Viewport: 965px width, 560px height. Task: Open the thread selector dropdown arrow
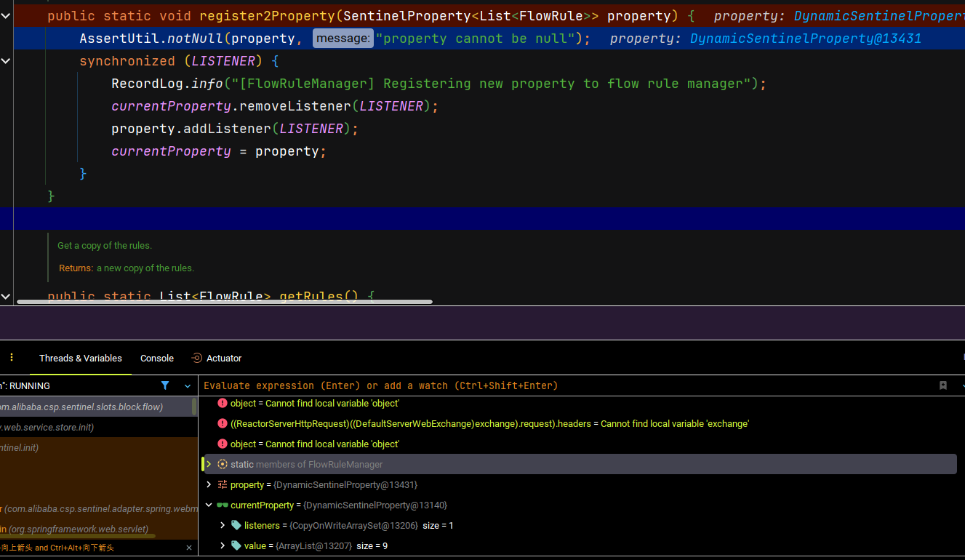click(x=188, y=386)
